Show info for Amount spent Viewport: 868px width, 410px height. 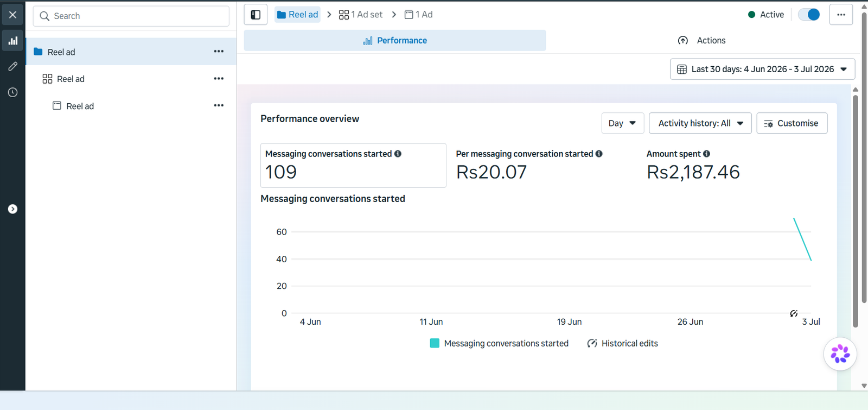[706, 154]
